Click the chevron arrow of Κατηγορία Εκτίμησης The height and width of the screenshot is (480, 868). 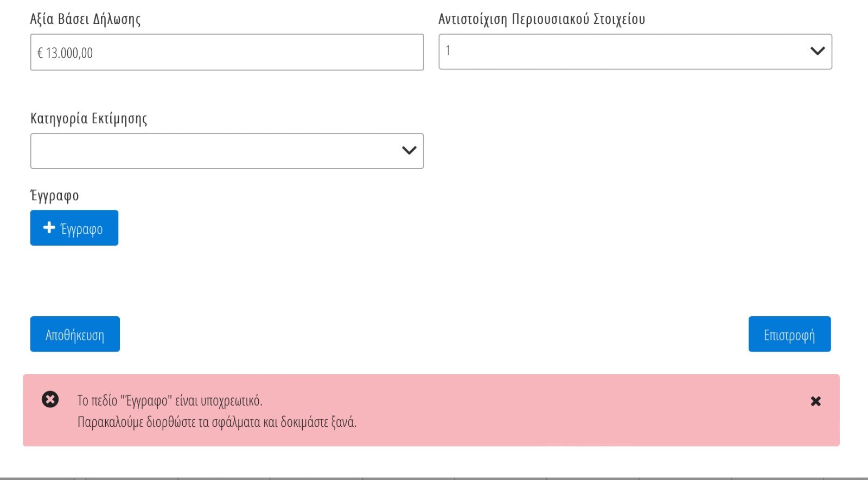(409, 150)
